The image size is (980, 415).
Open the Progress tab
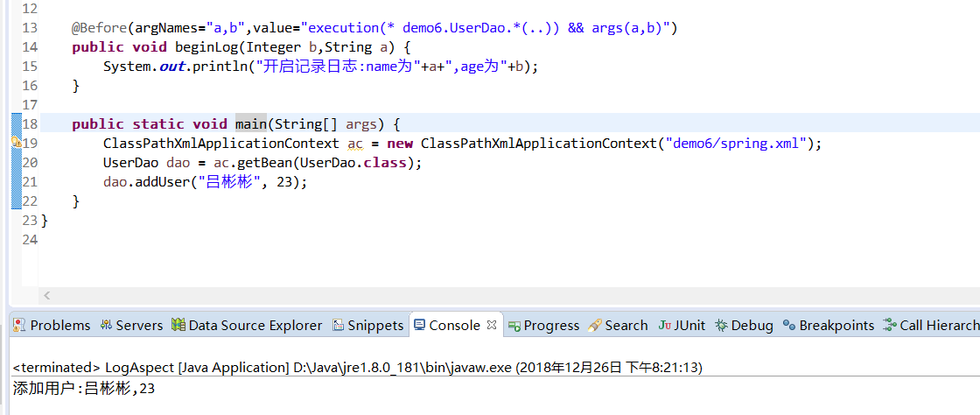pos(543,325)
